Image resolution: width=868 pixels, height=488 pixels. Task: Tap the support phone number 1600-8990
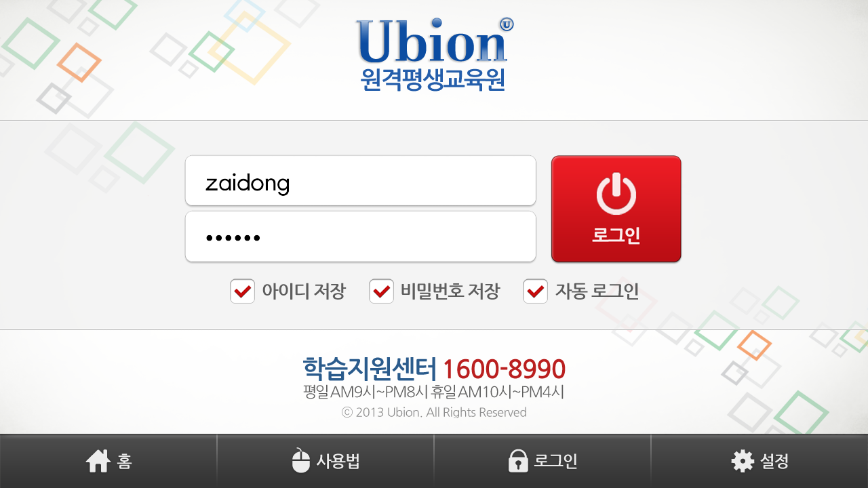(x=504, y=369)
